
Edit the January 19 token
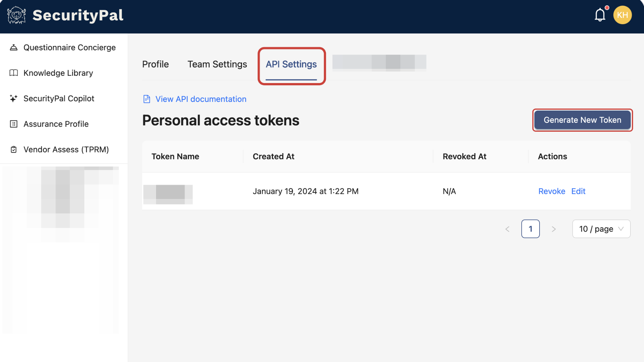coord(578,191)
